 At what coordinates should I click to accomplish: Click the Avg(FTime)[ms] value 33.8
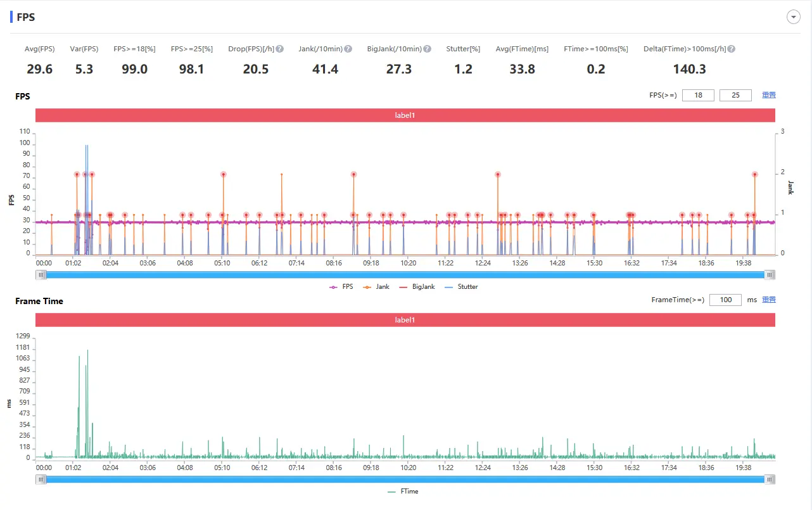pyautogui.click(x=522, y=69)
